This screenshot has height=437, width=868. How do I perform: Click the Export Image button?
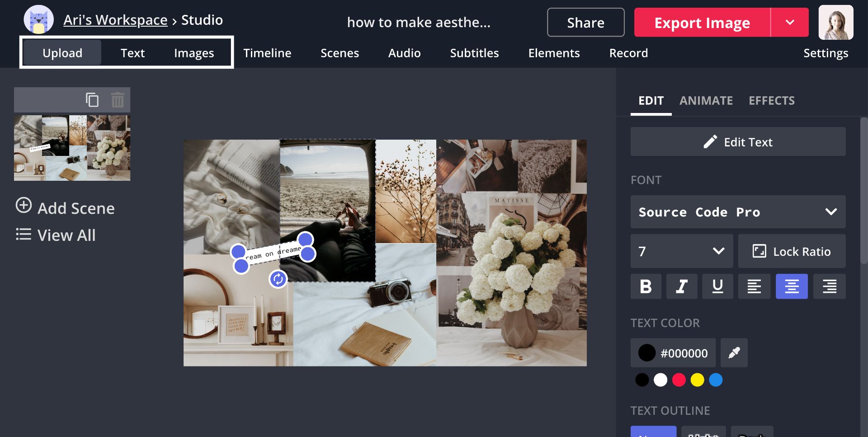point(702,22)
